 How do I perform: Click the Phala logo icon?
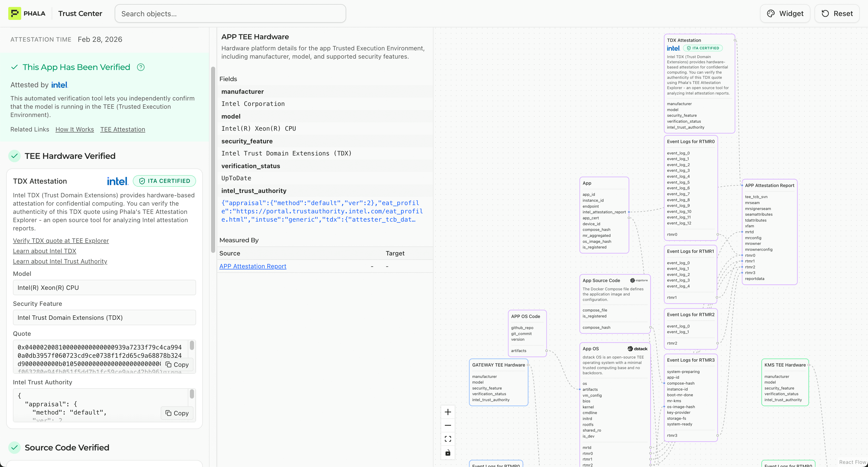[14, 13]
